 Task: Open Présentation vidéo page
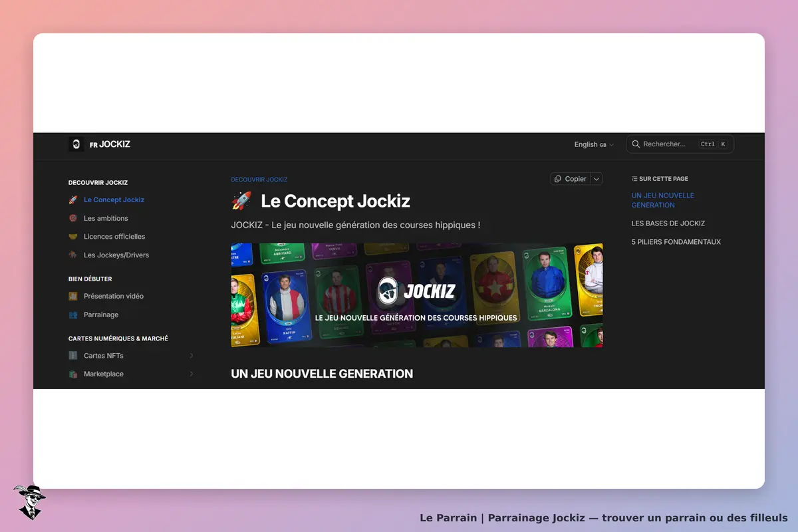114,297
